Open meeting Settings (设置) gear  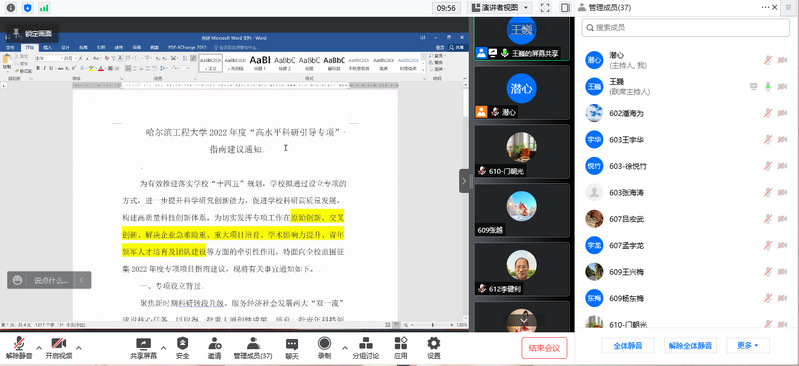tap(434, 349)
